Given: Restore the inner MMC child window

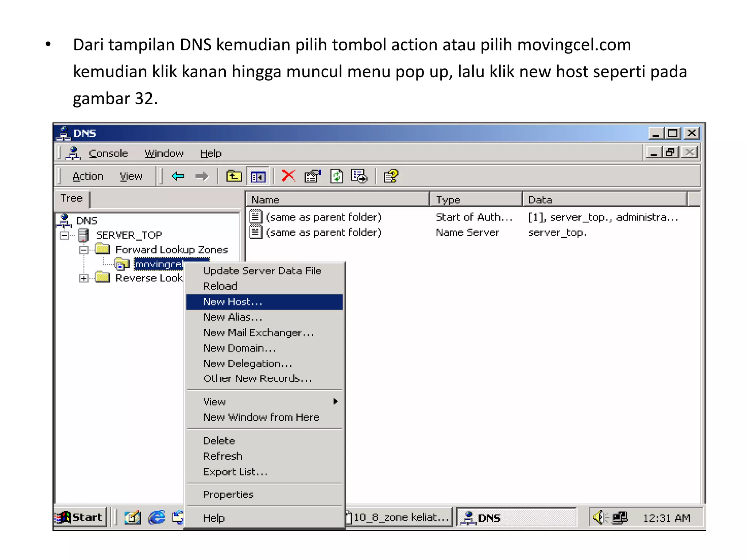Looking at the screenshot, I should [x=670, y=152].
